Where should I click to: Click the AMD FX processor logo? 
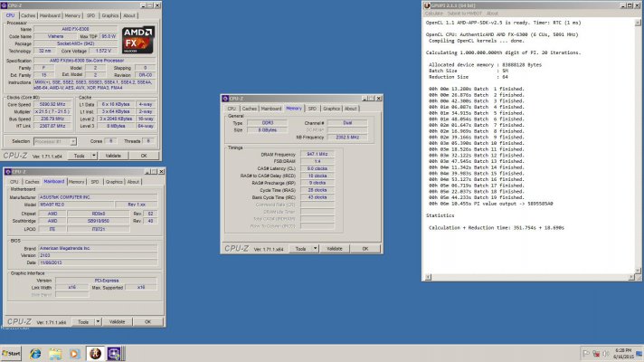[x=138, y=40]
